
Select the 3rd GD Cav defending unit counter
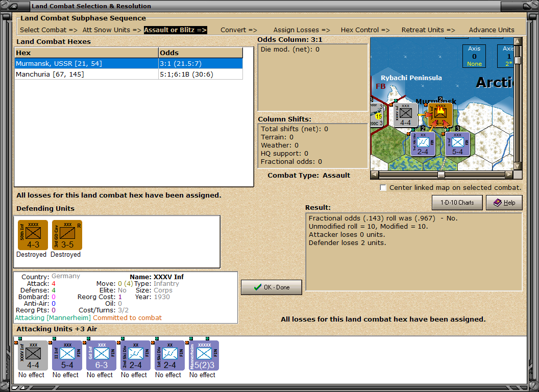click(67, 235)
